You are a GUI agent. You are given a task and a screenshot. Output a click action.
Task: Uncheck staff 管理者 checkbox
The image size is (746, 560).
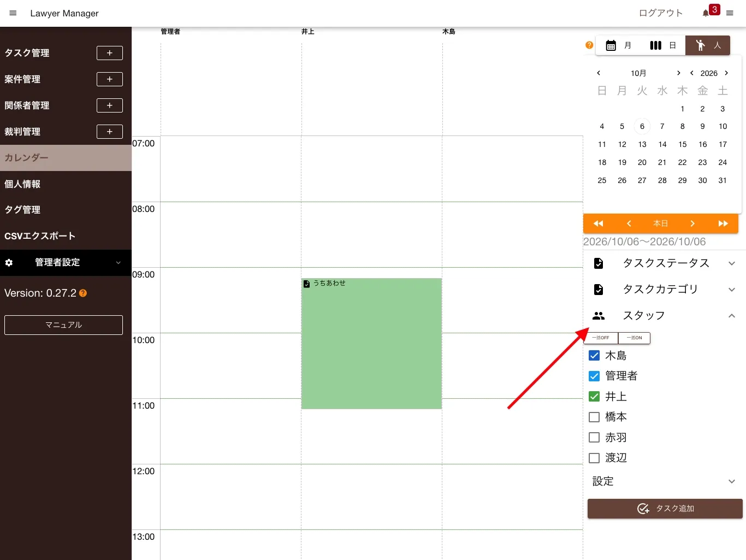tap(594, 376)
